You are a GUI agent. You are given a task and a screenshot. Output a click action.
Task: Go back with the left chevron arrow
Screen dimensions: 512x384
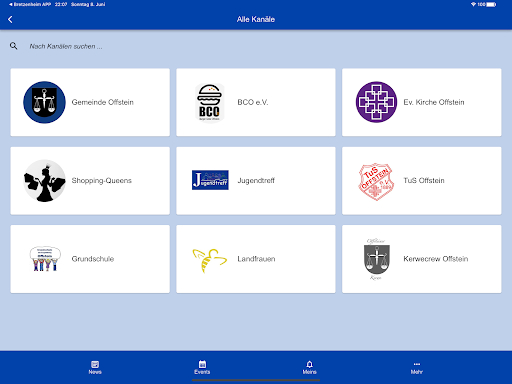[10, 19]
